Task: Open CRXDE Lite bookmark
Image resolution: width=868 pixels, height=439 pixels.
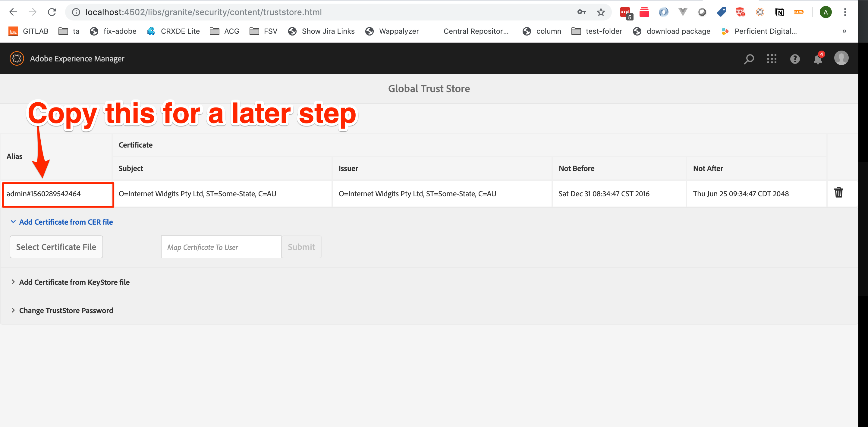Action: pos(174,31)
